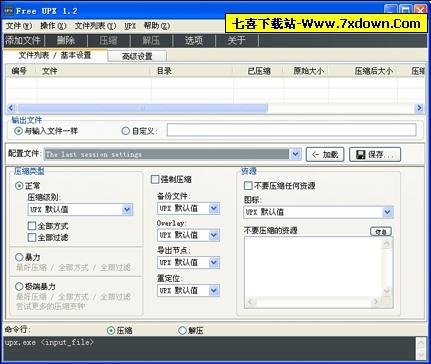
Task: Open 配置文件 dropdown
Action: (295, 154)
